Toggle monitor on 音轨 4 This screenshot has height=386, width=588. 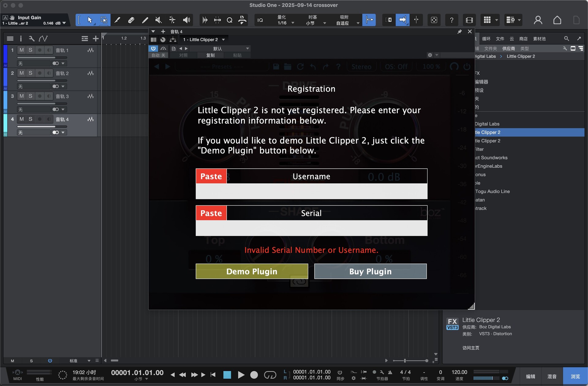click(49, 119)
